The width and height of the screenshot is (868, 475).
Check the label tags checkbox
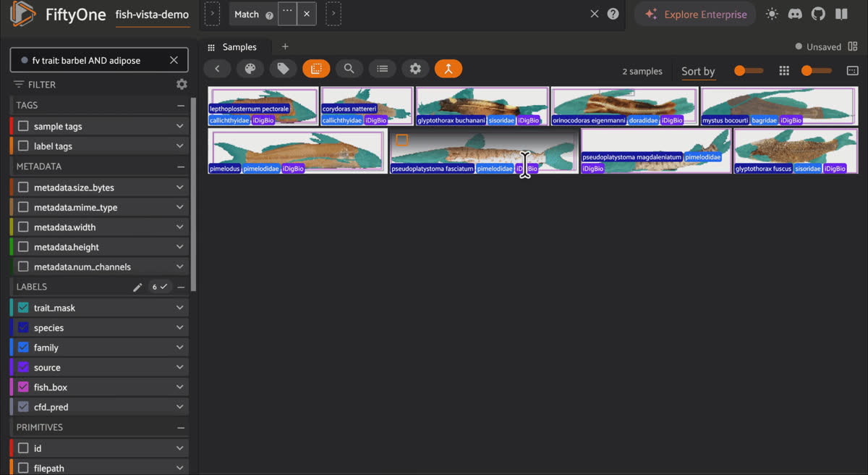[x=23, y=146]
